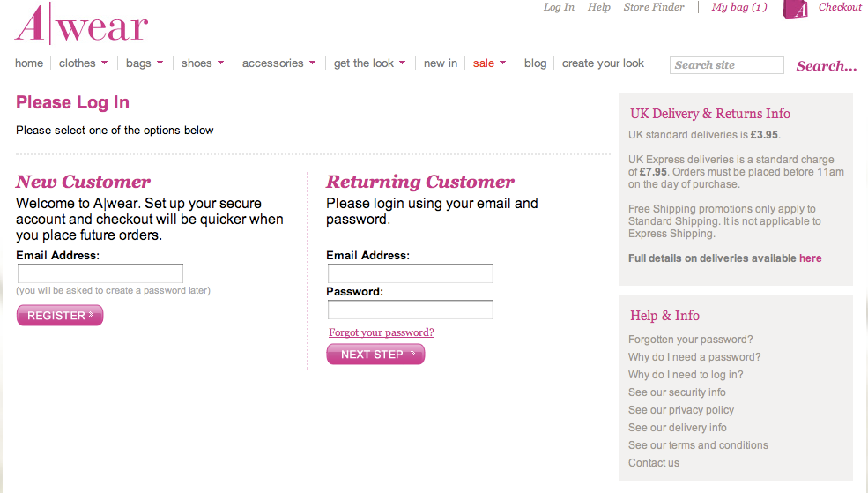Open See our privacy policy link
Screen dimensions: 868x493
(681, 410)
